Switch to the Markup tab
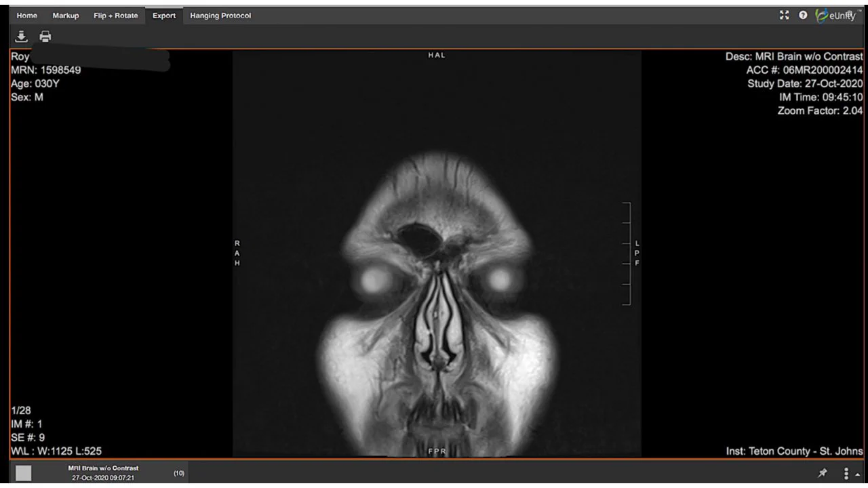The image size is (868, 488). pos(66,16)
